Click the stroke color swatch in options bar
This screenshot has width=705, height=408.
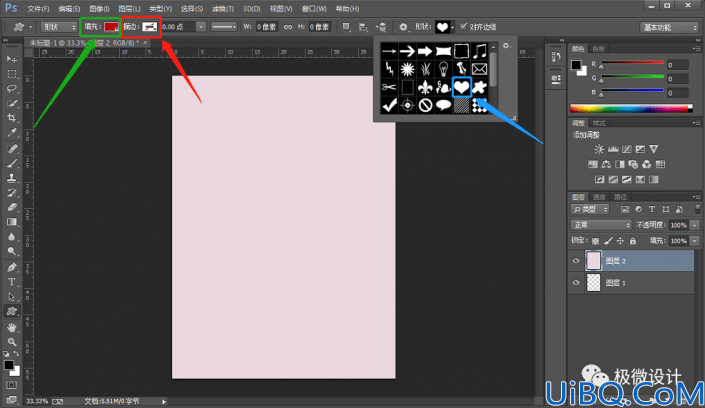[150, 27]
